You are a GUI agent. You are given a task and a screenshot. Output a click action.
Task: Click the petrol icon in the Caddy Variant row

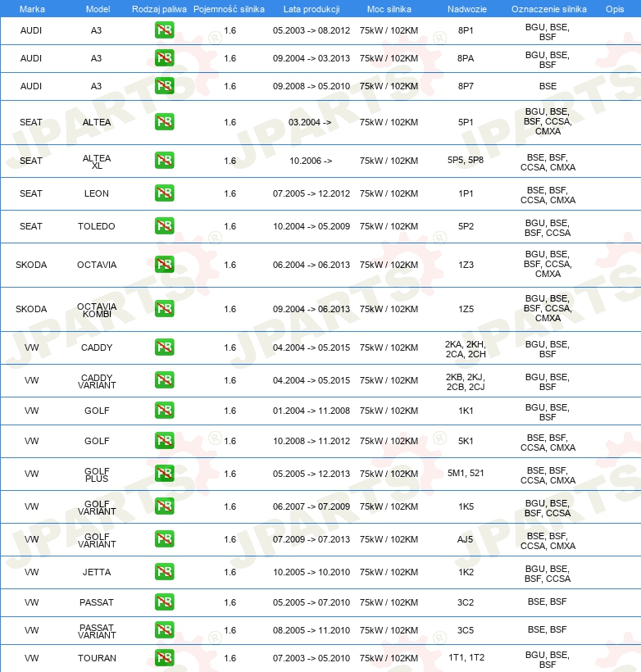tap(164, 379)
